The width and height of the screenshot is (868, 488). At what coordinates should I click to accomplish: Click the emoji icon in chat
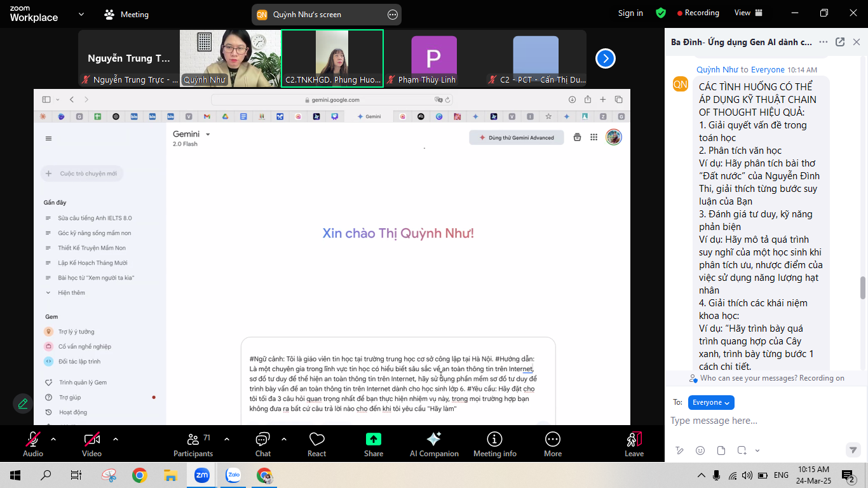coord(700,451)
